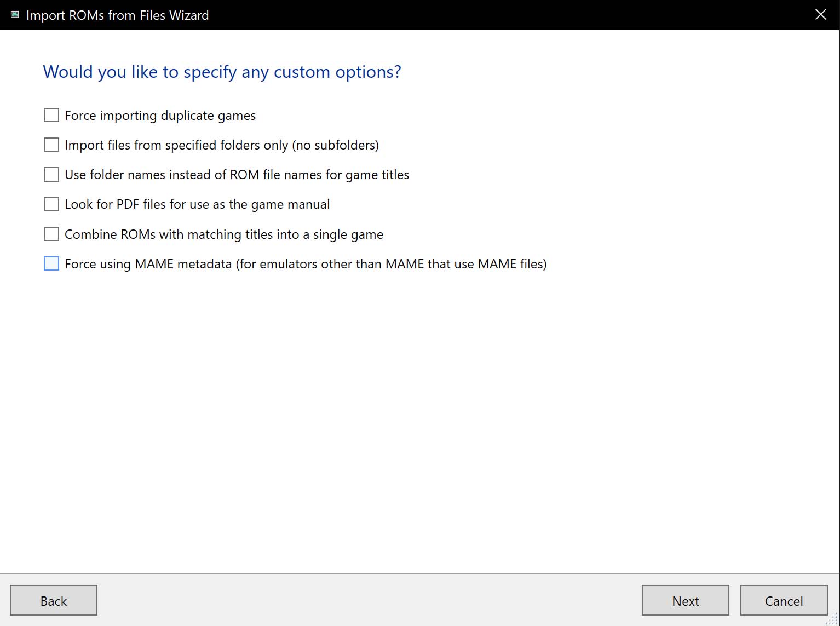Screen dimensions: 840x626
Task: Enable the Combine ROMs with matching titles checkbox
Action: 51,234
